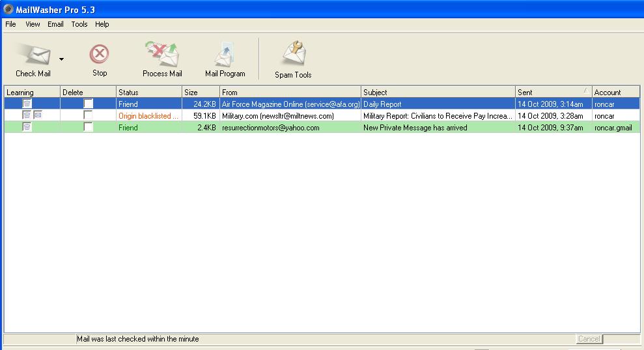
Task: Click size cell '2.4KB'
Action: tap(206, 128)
